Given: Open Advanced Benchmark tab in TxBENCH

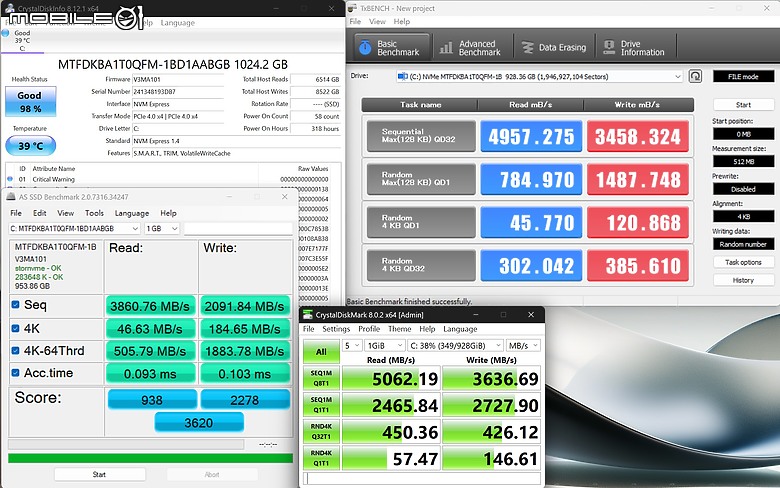Looking at the screenshot, I should click(471, 48).
